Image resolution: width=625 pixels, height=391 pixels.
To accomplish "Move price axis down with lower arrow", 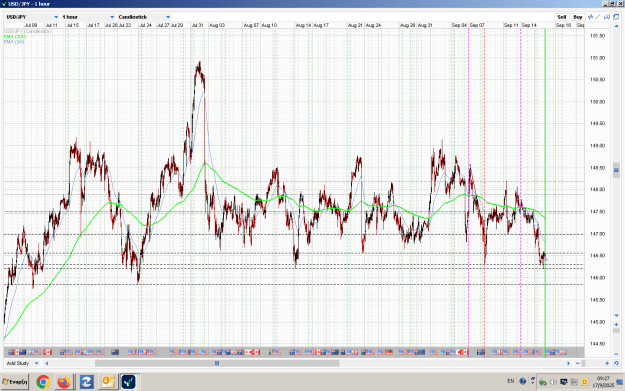I will (x=616, y=315).
